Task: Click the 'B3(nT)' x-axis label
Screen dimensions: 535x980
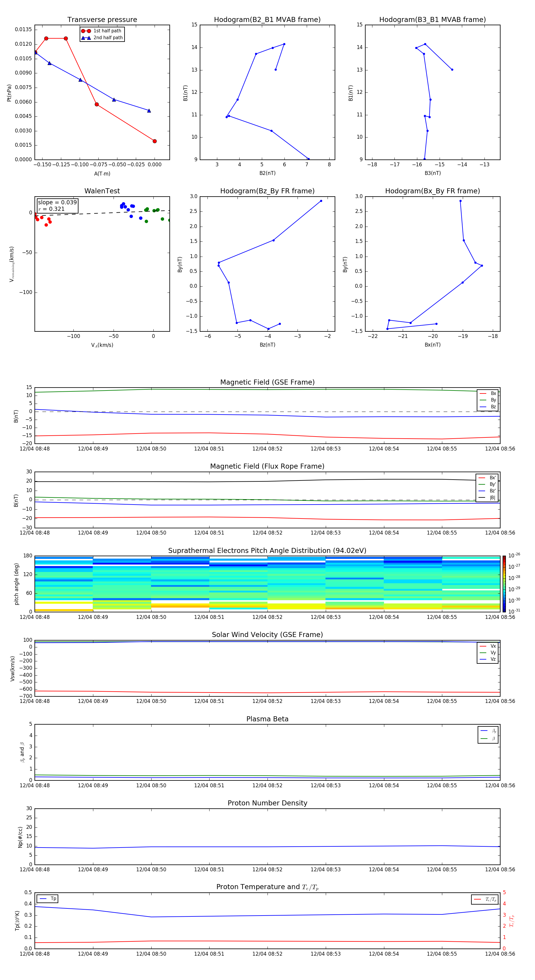Action: (432, 173)
